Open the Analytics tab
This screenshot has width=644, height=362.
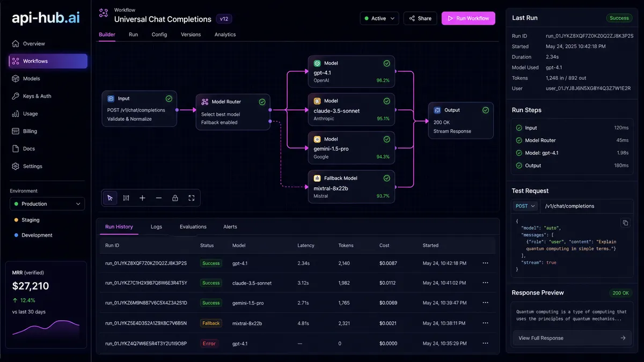pos(225,34)
